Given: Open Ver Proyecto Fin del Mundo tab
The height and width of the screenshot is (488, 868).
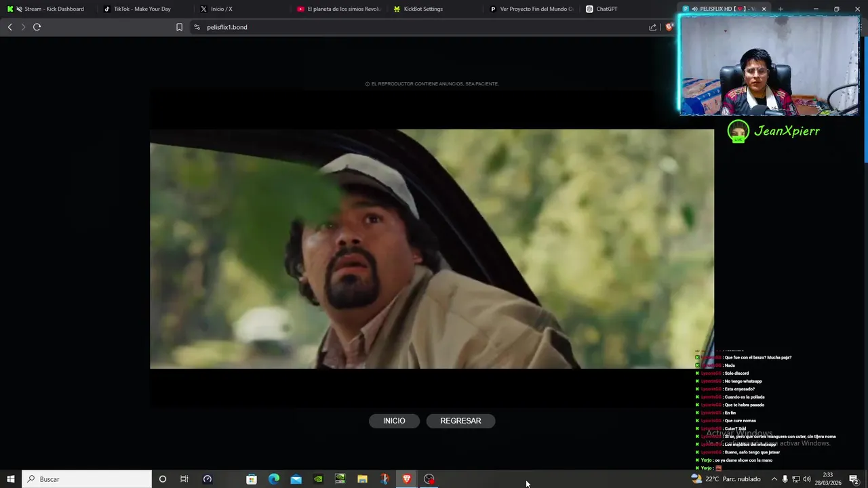Looking at the screenshot, I should pyautogui.click(x=532, y=9).
